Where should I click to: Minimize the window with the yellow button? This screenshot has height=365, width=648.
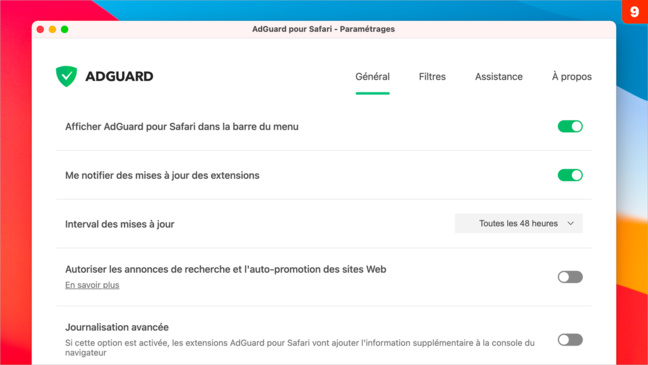click(52, 29)
